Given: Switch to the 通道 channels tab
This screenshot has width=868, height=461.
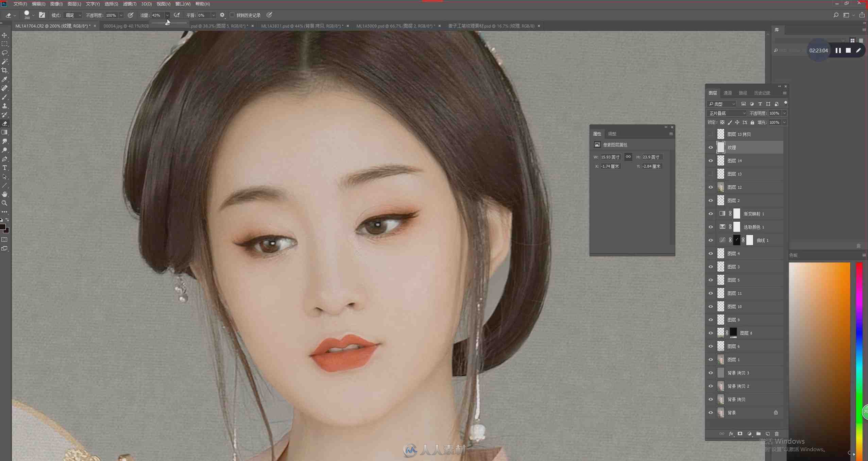Looking at the screenshot, I should tap(728, 93).
